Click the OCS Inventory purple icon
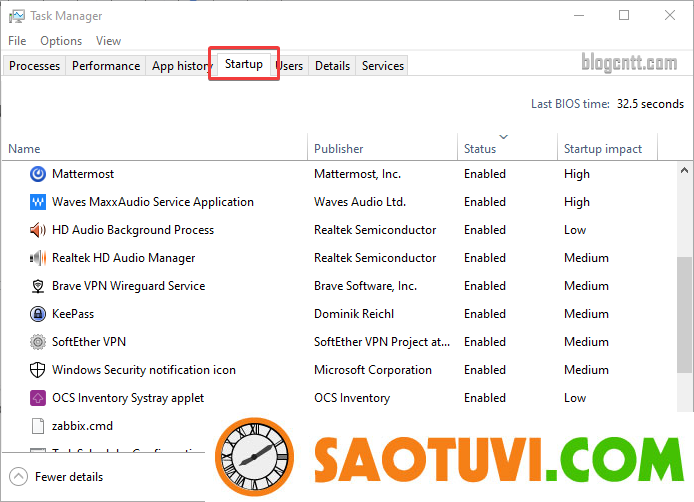 (x=38, y=398)
